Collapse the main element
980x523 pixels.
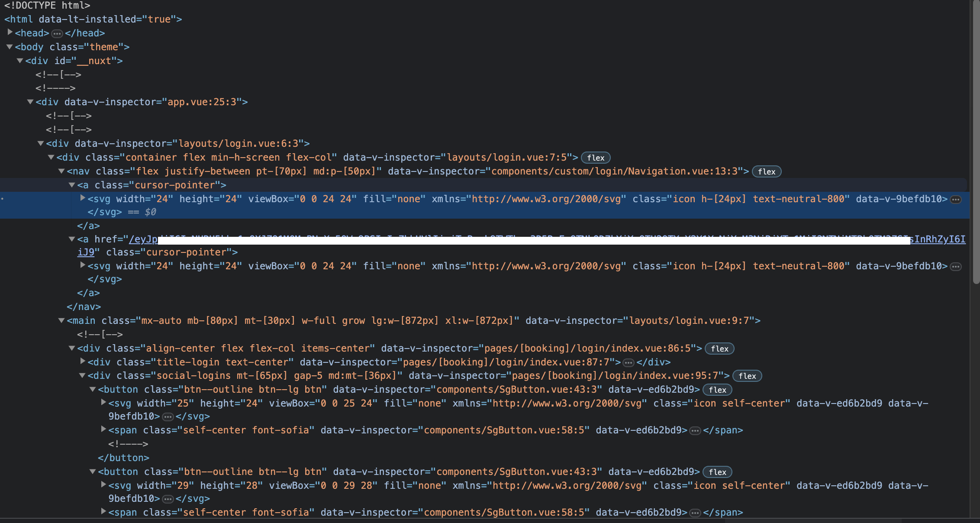(x=61, y=320)
